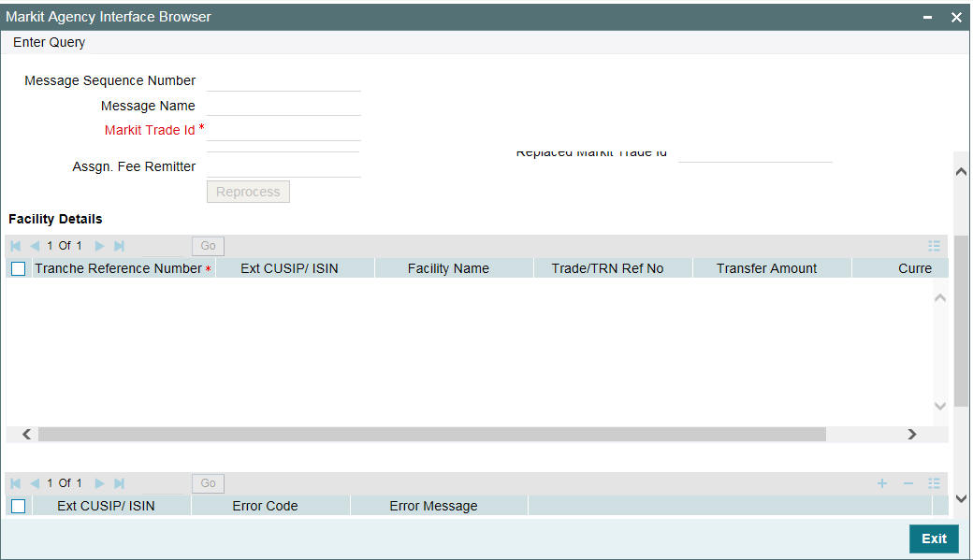Tick the Tranche Reference Number select-all checkbox

click(19, 268)
